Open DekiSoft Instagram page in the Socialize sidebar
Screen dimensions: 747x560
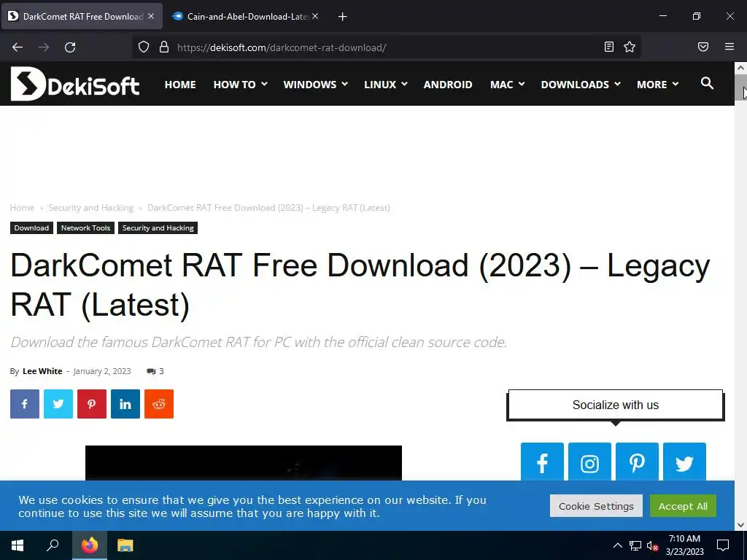coord(589,462)
